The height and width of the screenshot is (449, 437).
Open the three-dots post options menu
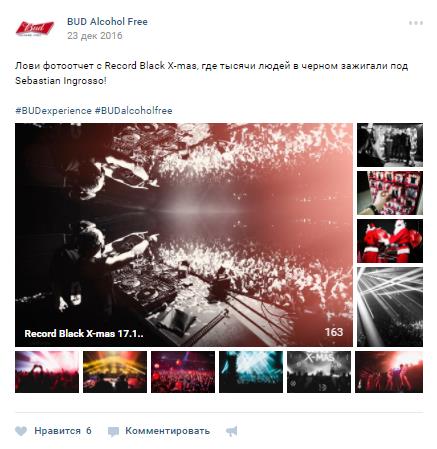(416, 23)
